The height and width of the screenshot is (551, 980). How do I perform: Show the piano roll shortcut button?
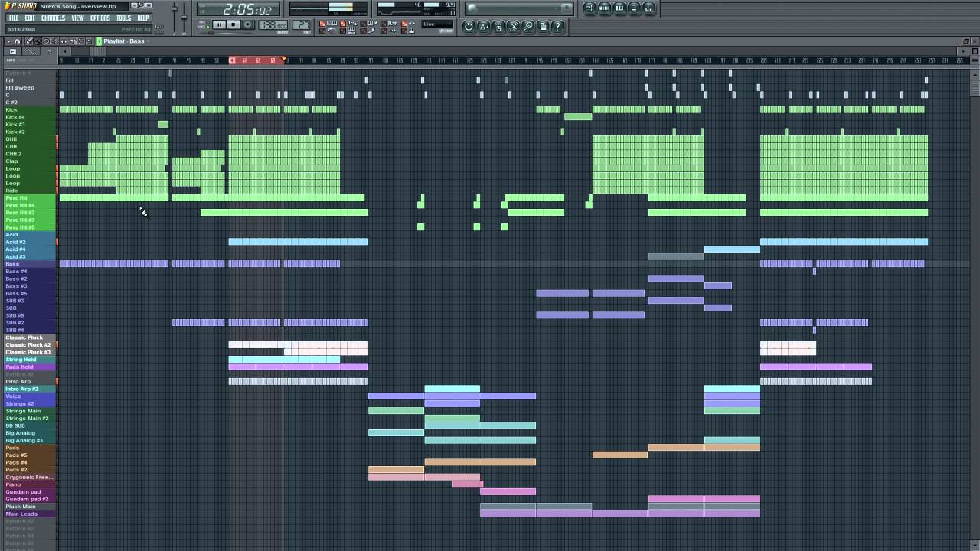[619, 8]
